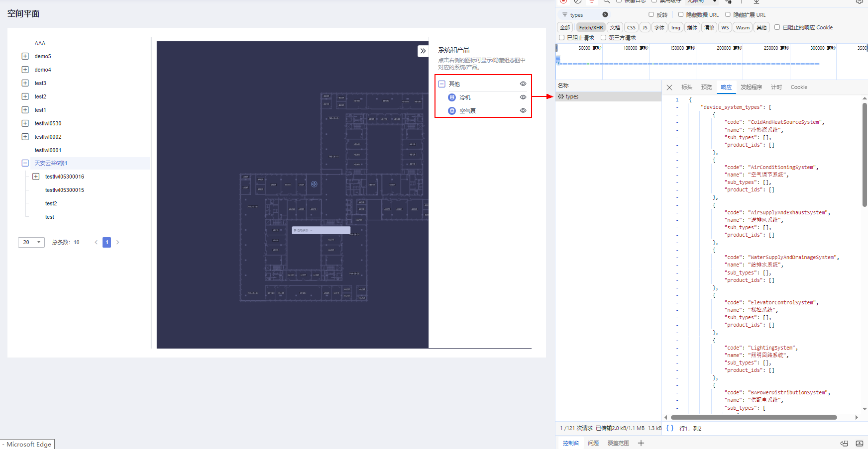Screen dimensions: 868x449
Task: Select the 问题 drawer tab
Action: [x=593, y=443]
